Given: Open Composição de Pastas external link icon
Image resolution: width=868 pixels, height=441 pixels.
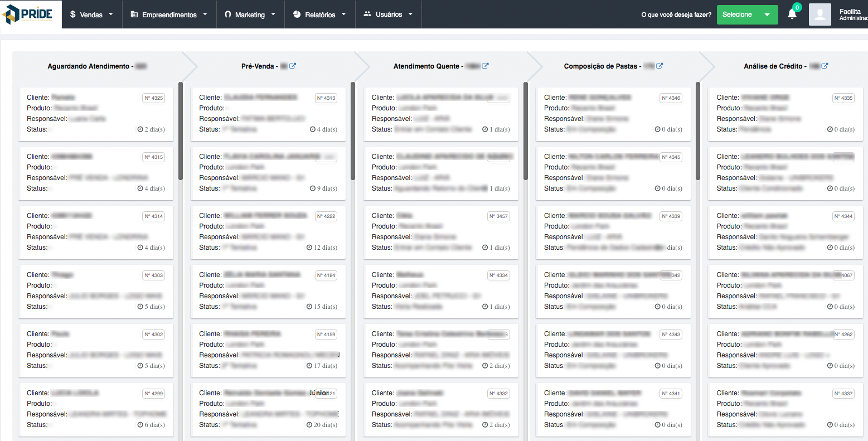Looking at the screenshot, I should [x=660, y=66].
